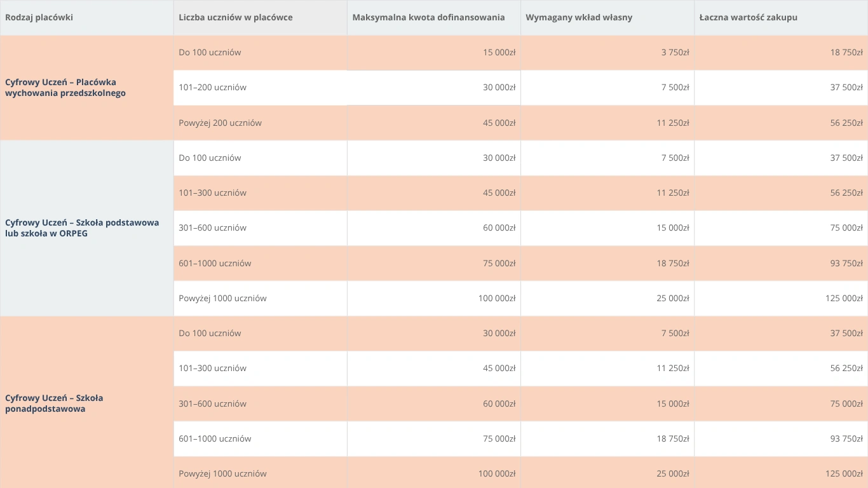Select 'Cyfrowy Uczeń – Szkoła podstawowa lub szkoła w ORPEG'
Screen dimensions: 868x488
[x=86, y=228]
